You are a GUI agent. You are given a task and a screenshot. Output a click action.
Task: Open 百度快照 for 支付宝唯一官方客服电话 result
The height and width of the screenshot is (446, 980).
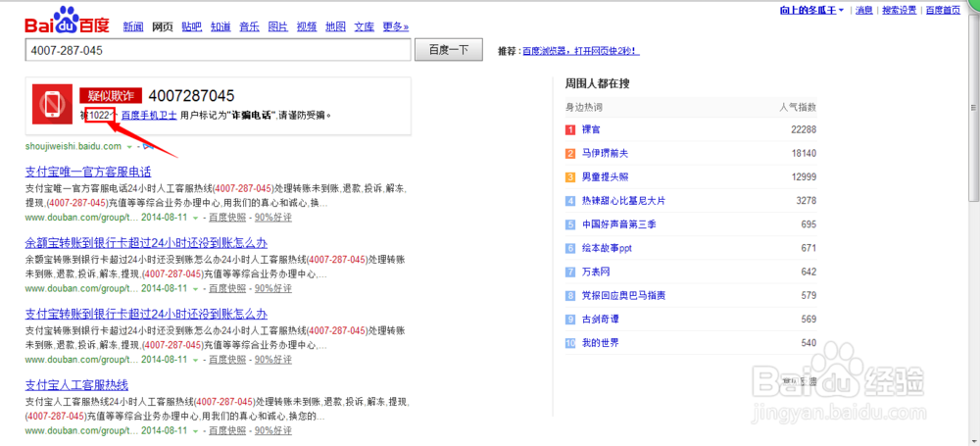(x=227, y=218)
